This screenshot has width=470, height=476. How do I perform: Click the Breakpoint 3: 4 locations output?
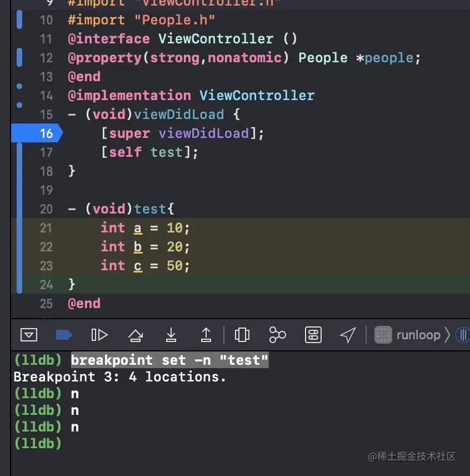pyautogui.click(x=120, y=376)
